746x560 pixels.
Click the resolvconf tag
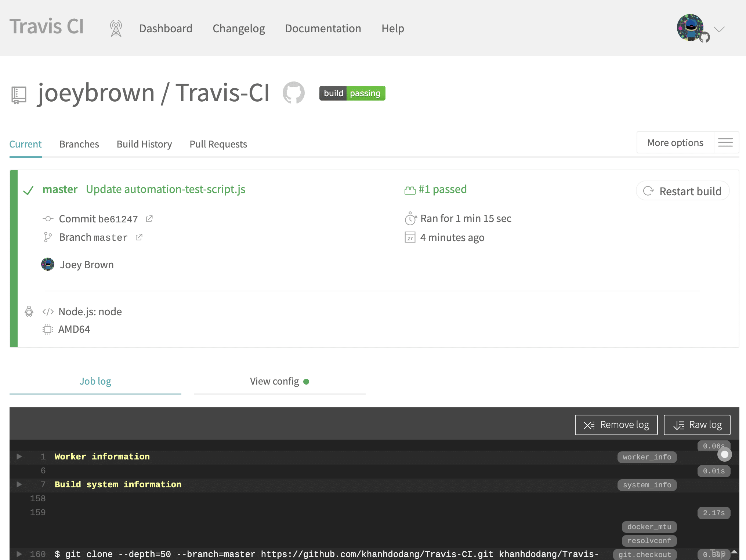tap(649, 541)
